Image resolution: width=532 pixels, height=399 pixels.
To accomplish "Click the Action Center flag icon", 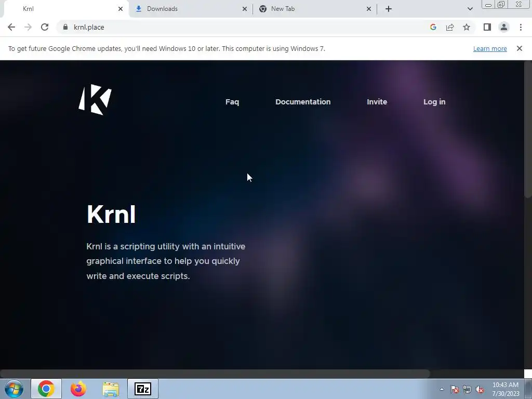I will click(454, 389).
